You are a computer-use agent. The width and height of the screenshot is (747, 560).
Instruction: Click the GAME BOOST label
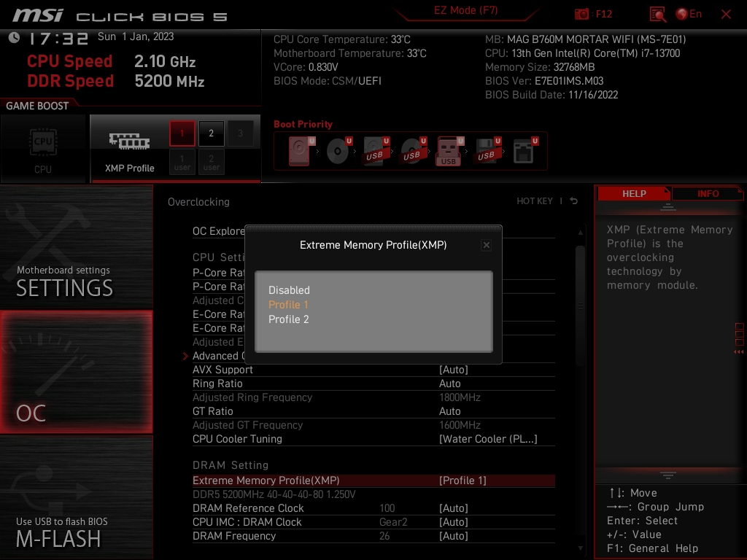coord(37,106)
